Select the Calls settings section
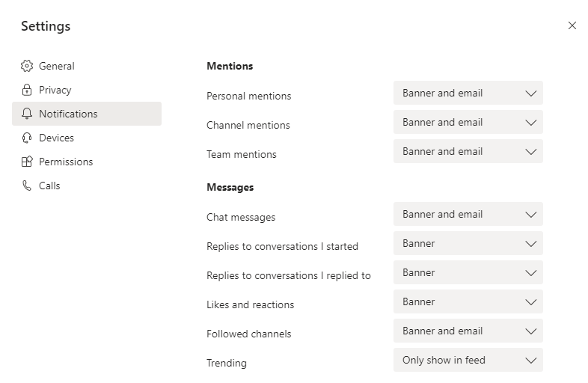Screen dimensions: 588x383 pos(87,186)
